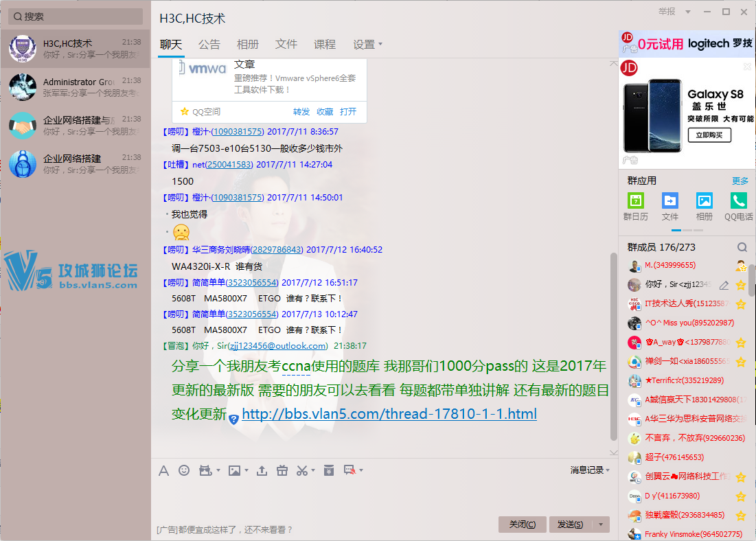Select the 企业网络搭建 conversation with lock avatar
Screen dimensions: 756x541
pos(76,164)
